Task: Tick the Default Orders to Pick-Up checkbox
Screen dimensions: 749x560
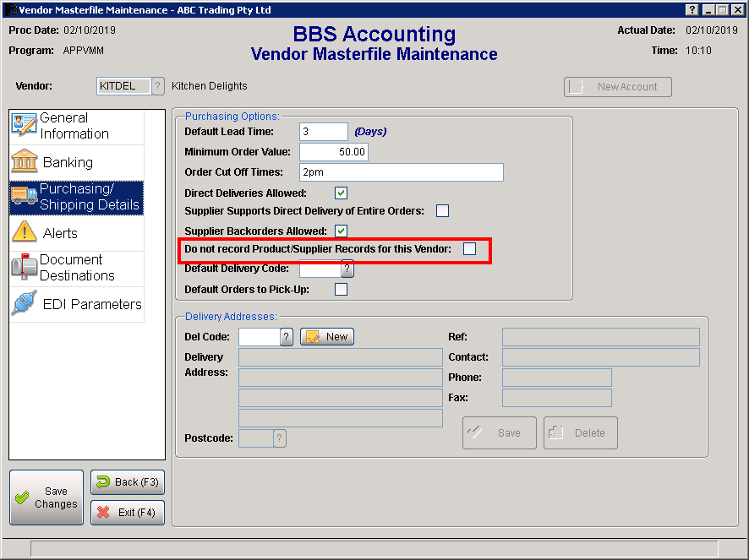Action: tap(342, 290)
